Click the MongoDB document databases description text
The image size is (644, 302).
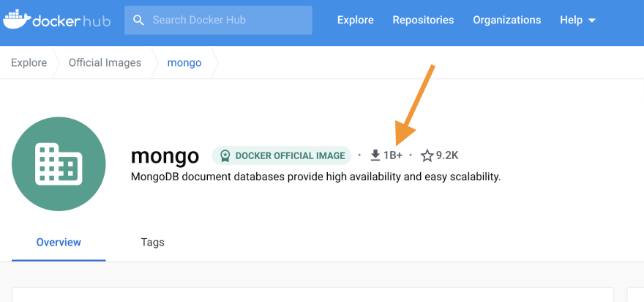[x=316, y=177]
